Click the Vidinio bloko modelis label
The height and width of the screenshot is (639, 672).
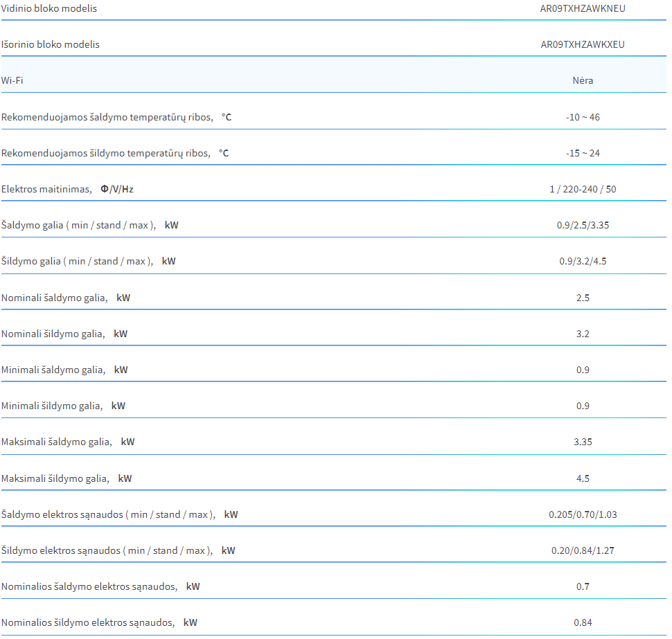pyautogui.click(x=49, y=8)
